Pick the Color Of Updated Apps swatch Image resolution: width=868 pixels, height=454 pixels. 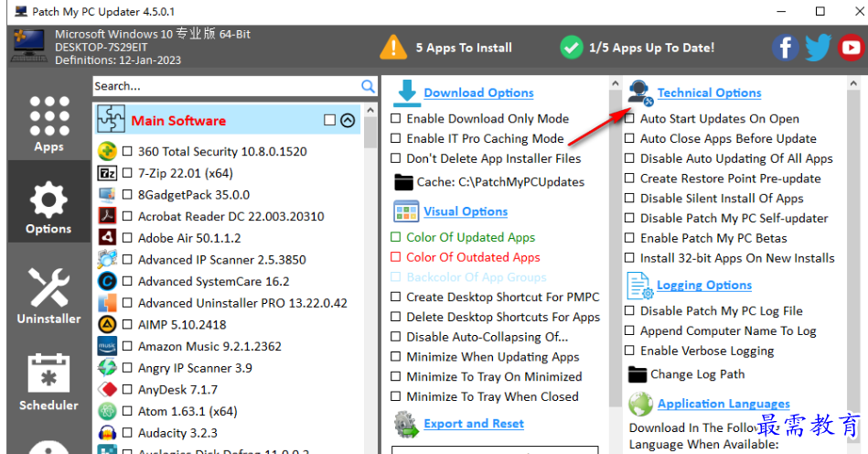(396, 237)
